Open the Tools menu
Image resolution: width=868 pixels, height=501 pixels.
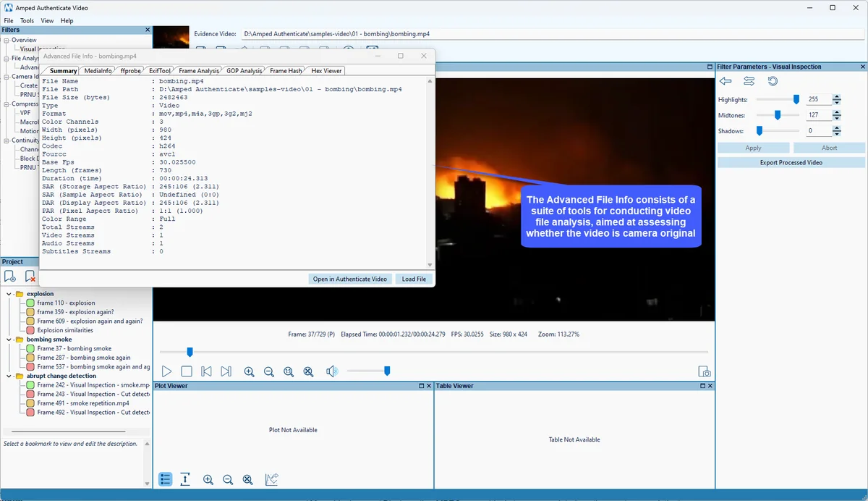(27, 21)
